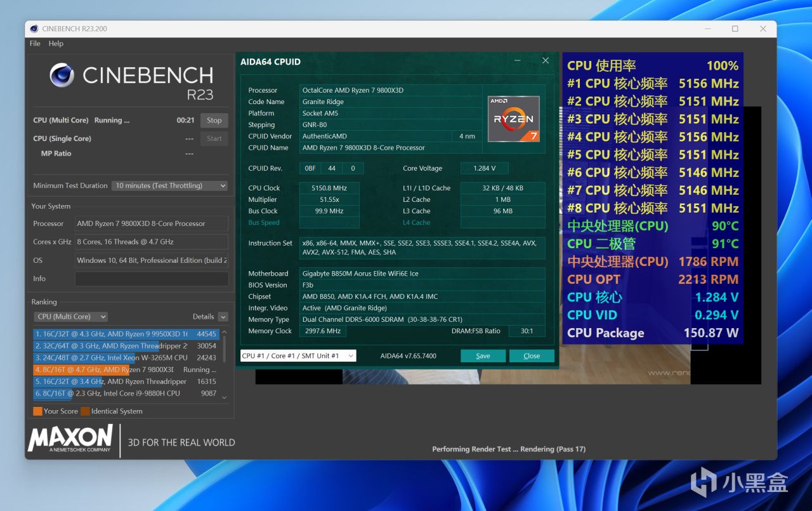This screenshot has height=511, width=812.
Task: Click the AMD Ryzen 7 logo badge
Action: [x=514, y=119]
